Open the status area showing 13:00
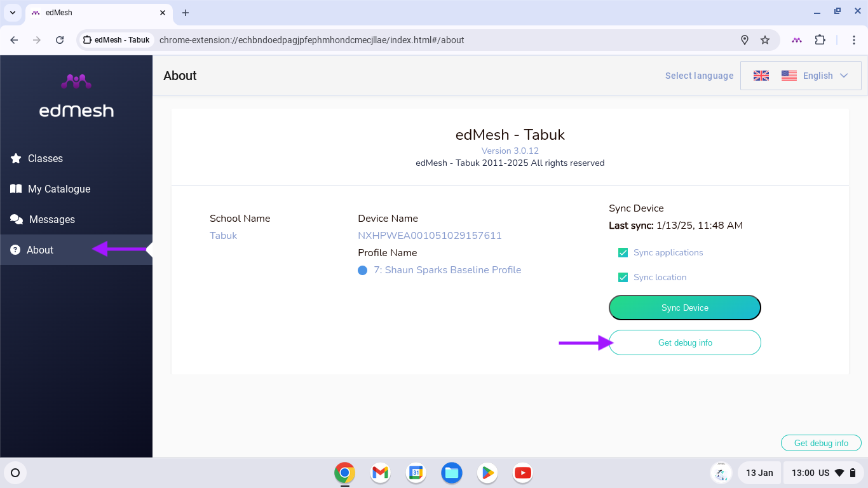Screen dimensions: 868x488 pyautogui.click(x=824, y=473)
